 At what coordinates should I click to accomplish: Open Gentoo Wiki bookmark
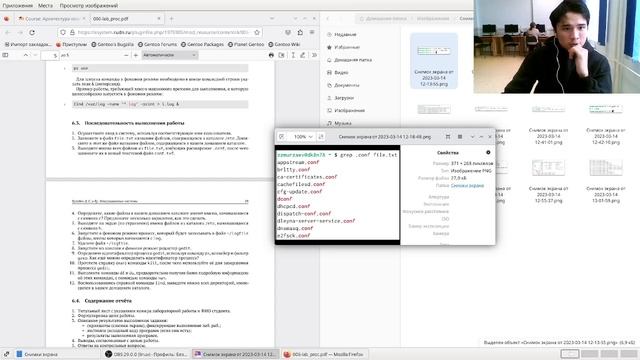click(284, 44)
